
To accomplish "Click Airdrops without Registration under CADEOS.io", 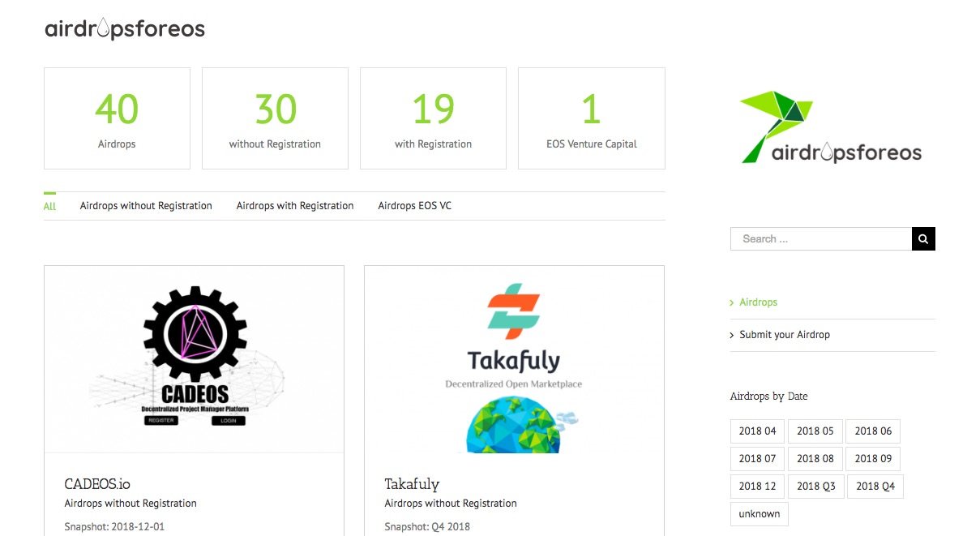I will click(x=131, y=504).
